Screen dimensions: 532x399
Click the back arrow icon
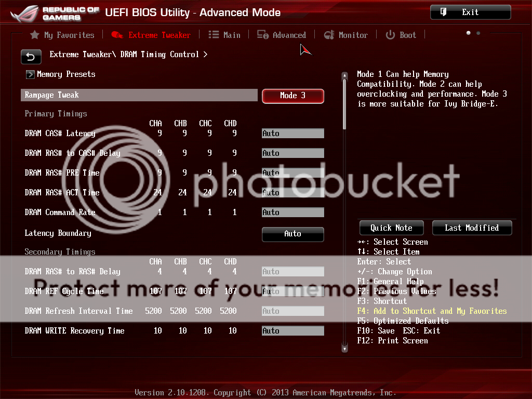click(31, 56)
